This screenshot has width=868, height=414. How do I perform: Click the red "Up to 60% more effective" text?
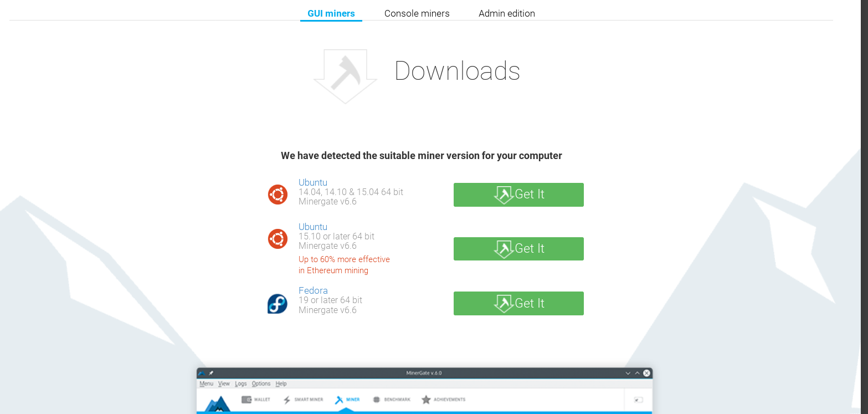[x=344, y=259]
